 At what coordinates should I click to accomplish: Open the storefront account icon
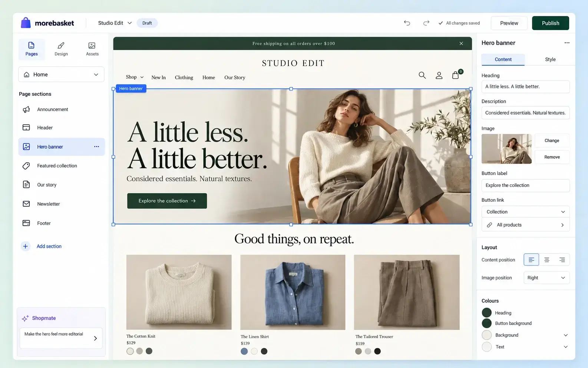coord(439,75)
